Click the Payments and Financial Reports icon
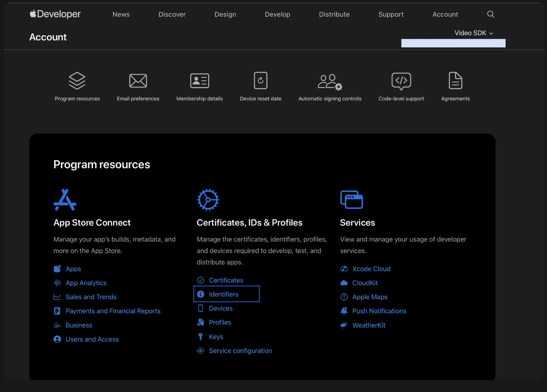This screenshot has height=392, width=547. click(57, 311)
